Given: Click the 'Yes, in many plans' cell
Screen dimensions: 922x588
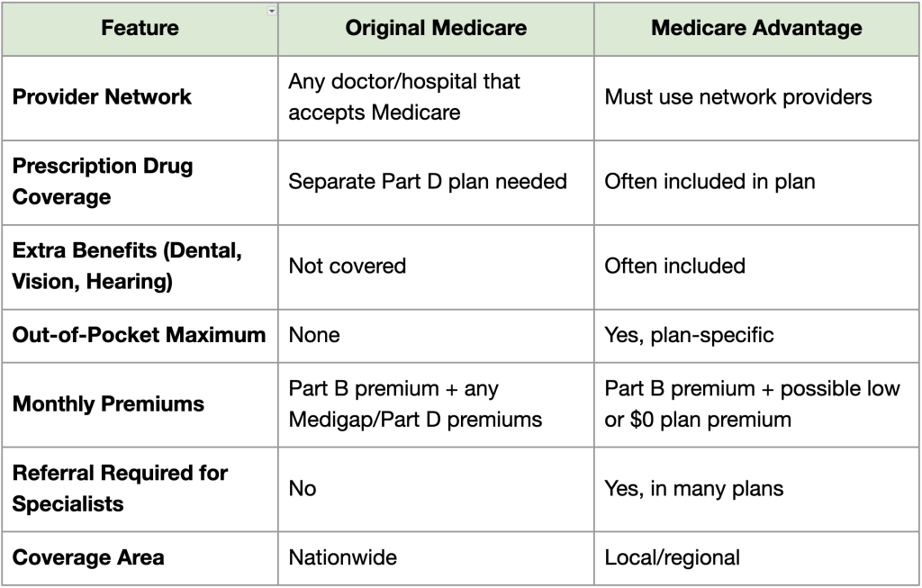Looking at the screenshot, I should click(693, 489).
